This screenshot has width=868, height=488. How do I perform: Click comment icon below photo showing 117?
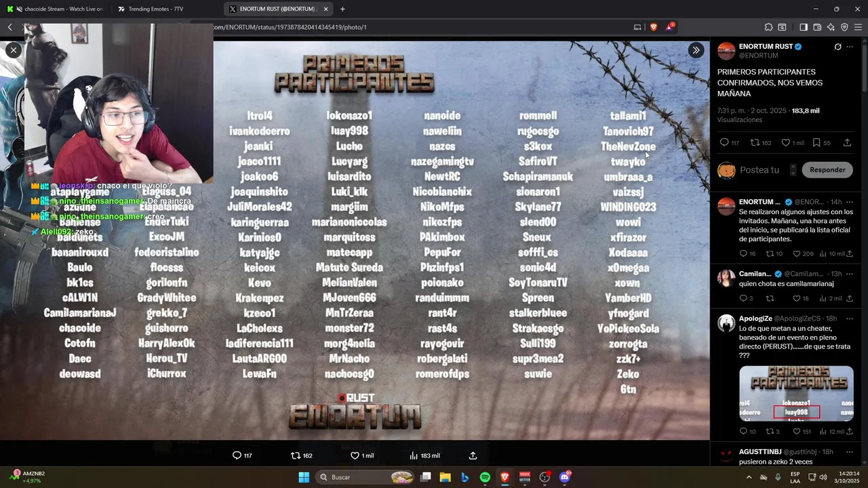[243, 455]
